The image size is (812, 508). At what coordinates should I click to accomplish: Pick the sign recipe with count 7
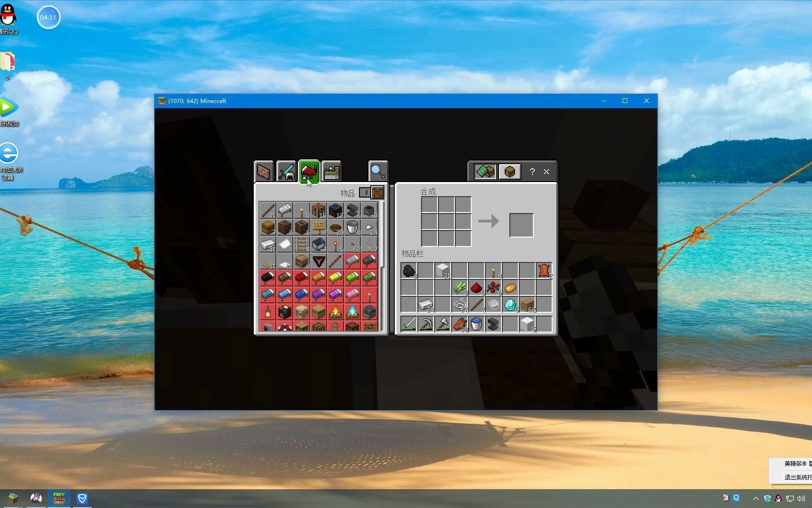coord(319,228)
